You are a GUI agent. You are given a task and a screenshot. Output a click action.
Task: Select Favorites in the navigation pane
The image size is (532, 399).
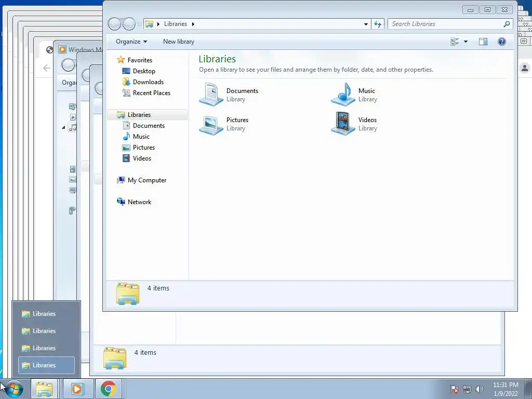(135, 60)
